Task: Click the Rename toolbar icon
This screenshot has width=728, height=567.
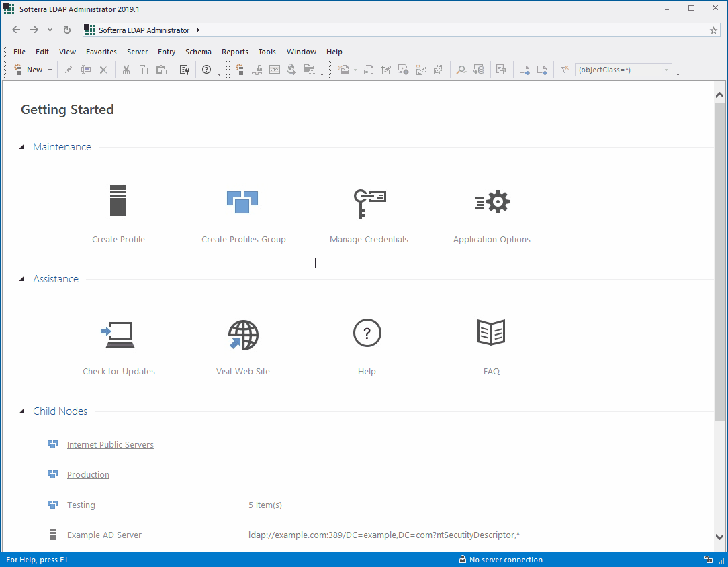Action: point(86,70)
